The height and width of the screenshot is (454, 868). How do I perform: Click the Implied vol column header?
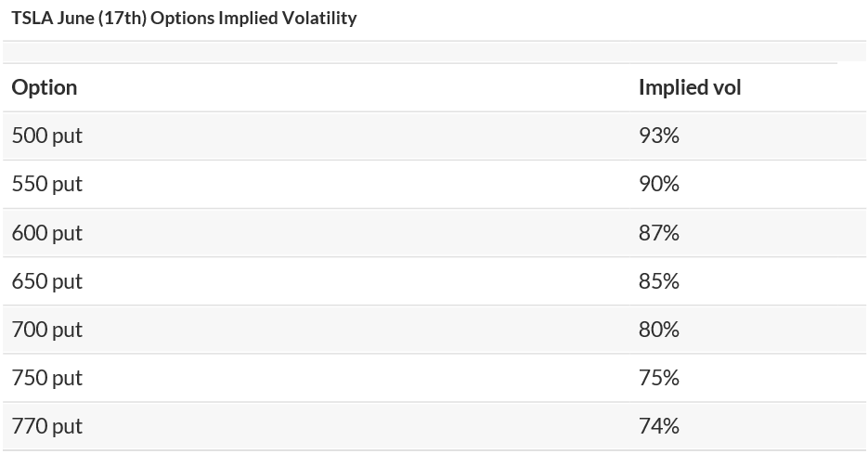(x=690, y=87)
